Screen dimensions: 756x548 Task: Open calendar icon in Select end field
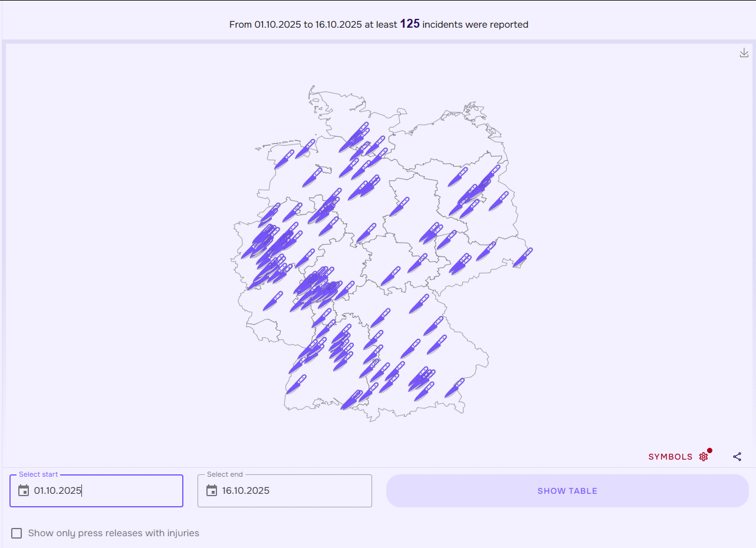point(212,490)
